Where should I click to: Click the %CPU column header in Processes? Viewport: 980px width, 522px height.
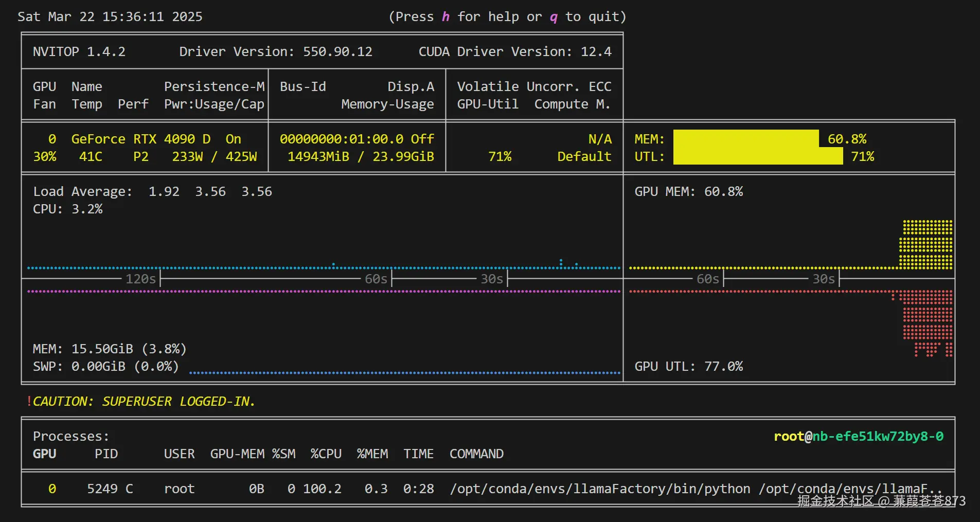tap(326, 454)
